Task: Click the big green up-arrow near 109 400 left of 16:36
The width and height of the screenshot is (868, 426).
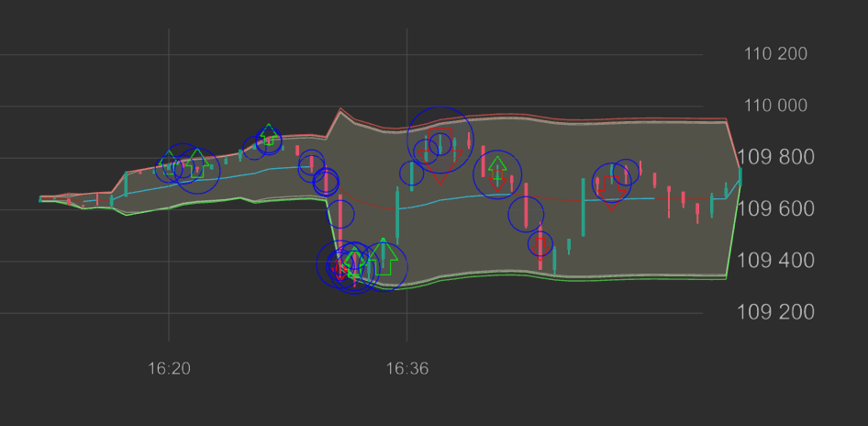Action: pyautogui.click(x=383, y=256)
